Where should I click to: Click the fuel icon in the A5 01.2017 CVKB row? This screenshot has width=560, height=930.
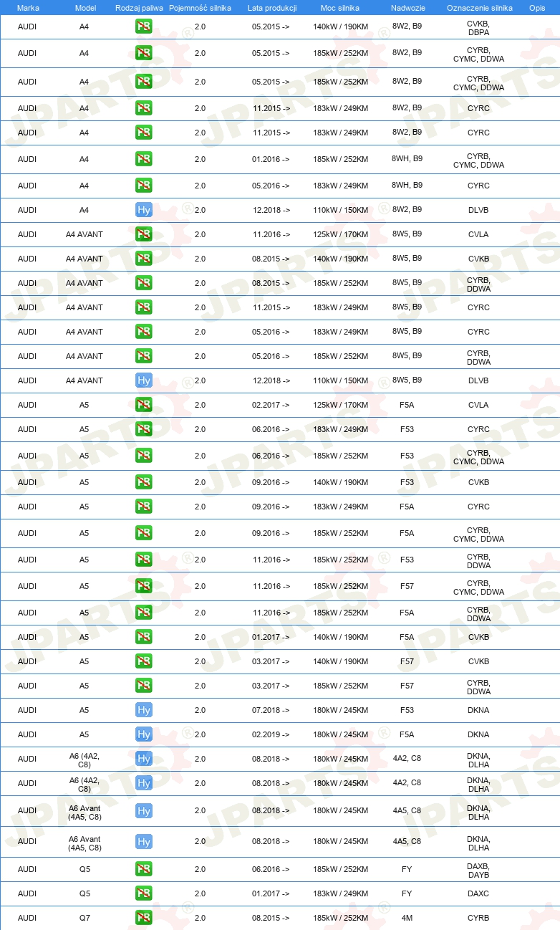(x=144, y=637)
